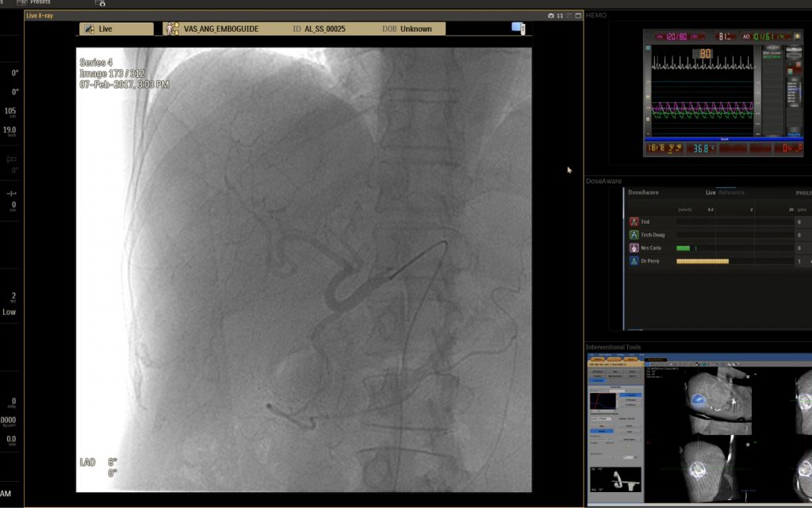Expand the dataset selector bar in Interventional Tools
This screenshot has height=508, width=812.
pos(615,364)
